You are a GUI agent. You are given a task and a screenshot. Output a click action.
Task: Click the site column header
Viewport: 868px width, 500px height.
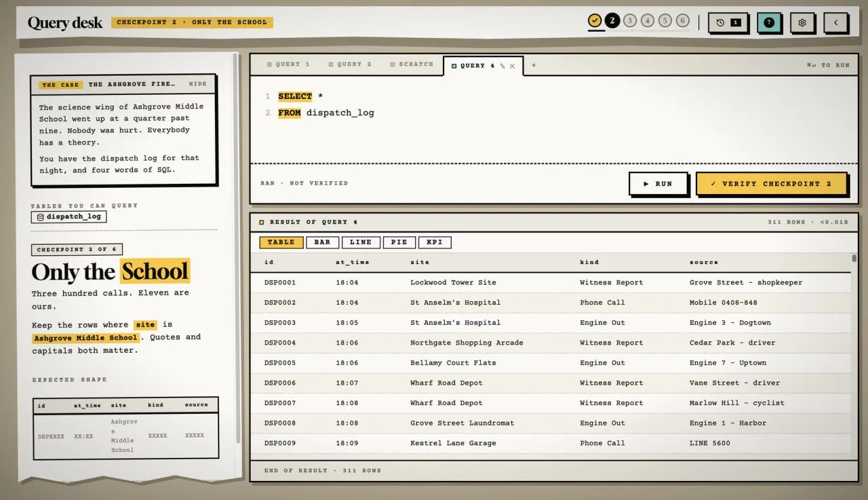(x=420, y=262)
